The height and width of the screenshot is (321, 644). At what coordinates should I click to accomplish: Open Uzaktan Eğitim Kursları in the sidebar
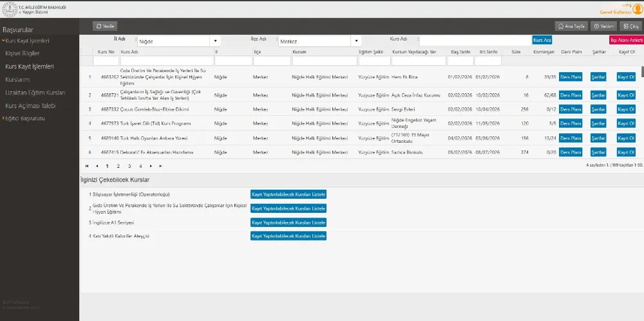click(x=35, y=93)
